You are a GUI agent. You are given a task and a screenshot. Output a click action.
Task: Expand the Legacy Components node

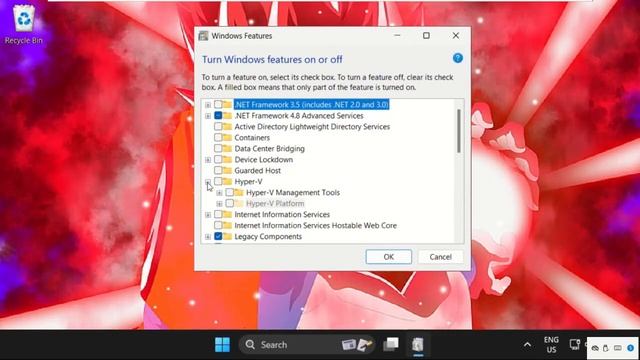click(x=208, y=237)
